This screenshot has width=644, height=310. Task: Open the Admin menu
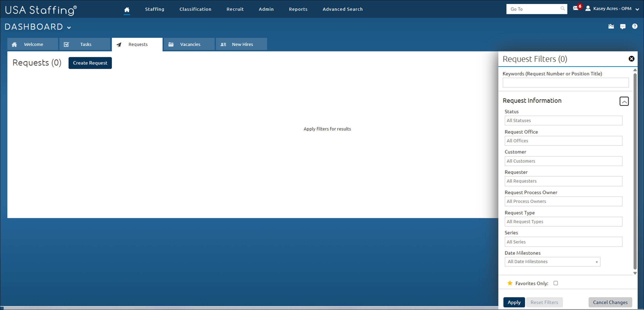(266, 9)
